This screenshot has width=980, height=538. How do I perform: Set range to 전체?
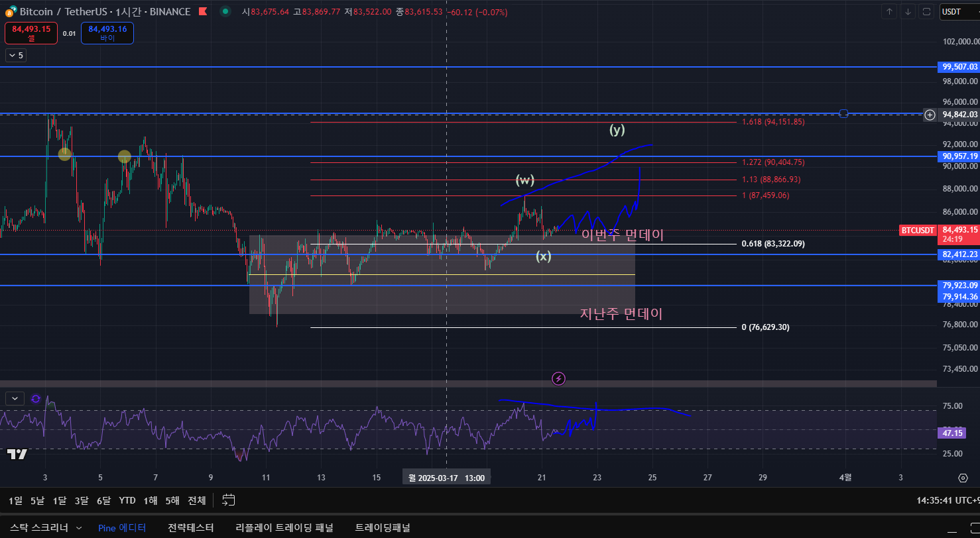tap(197, 500)
